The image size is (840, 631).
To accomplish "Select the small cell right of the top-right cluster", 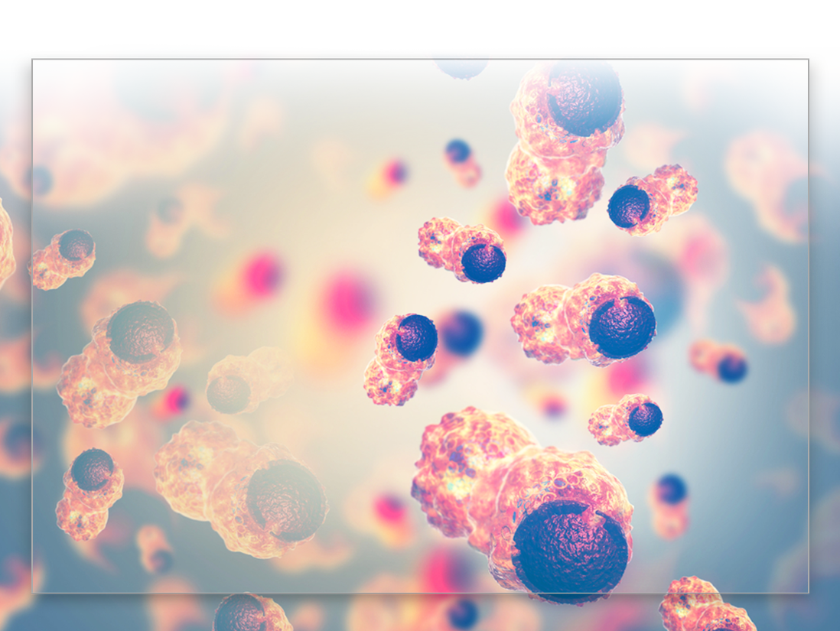I will point(650,197).
